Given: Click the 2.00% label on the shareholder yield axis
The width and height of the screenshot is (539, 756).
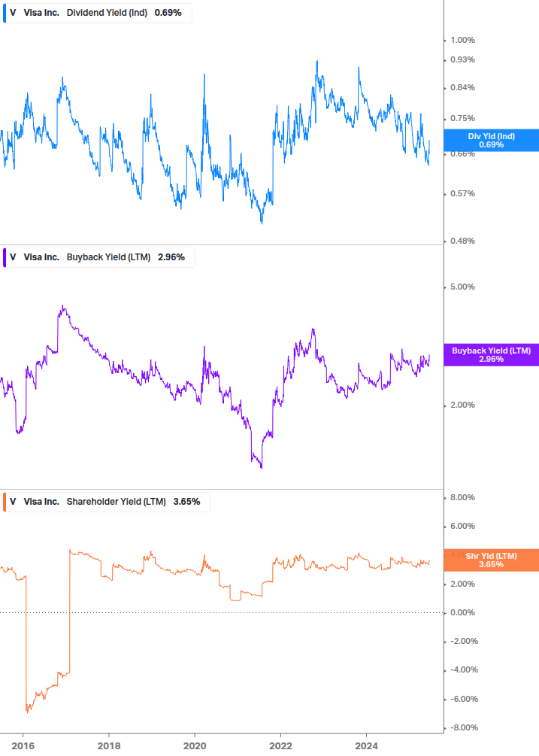Looking at the screenshot, I should [462, 584].
